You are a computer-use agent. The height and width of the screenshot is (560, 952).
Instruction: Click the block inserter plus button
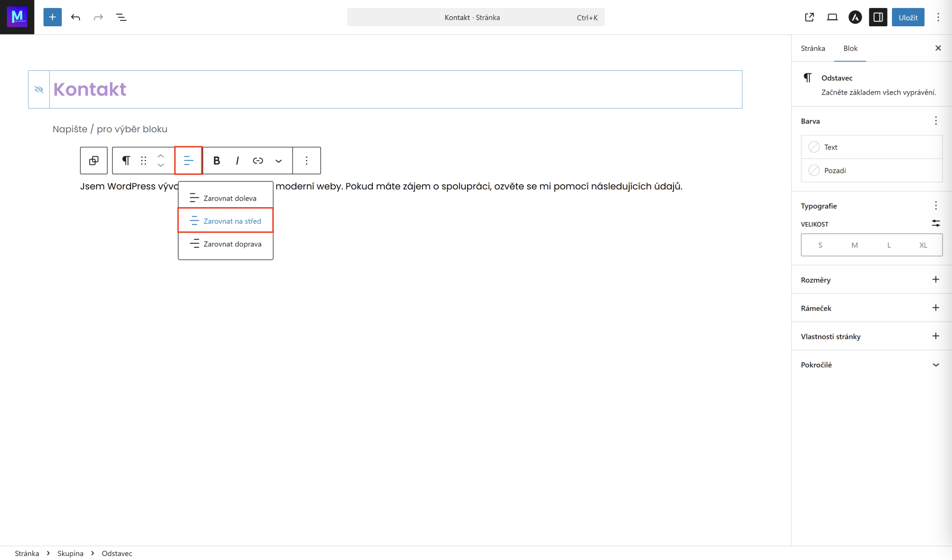point(52,17)
